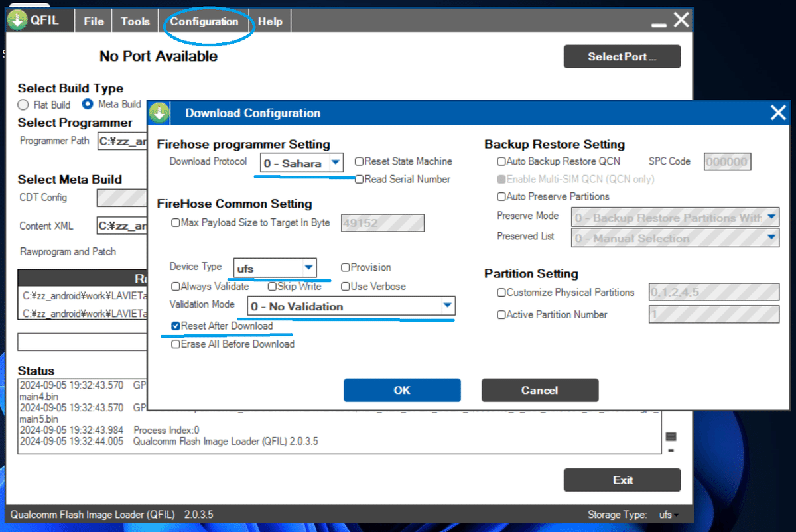
Task: Check Read Serial Number
Action: click(x=359, y=179)
